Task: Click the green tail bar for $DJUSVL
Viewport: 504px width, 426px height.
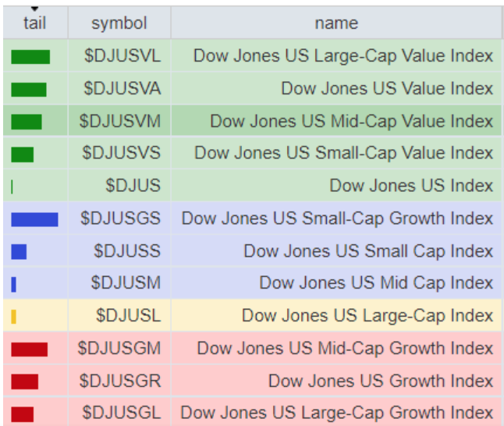Action: pos(30,57)
